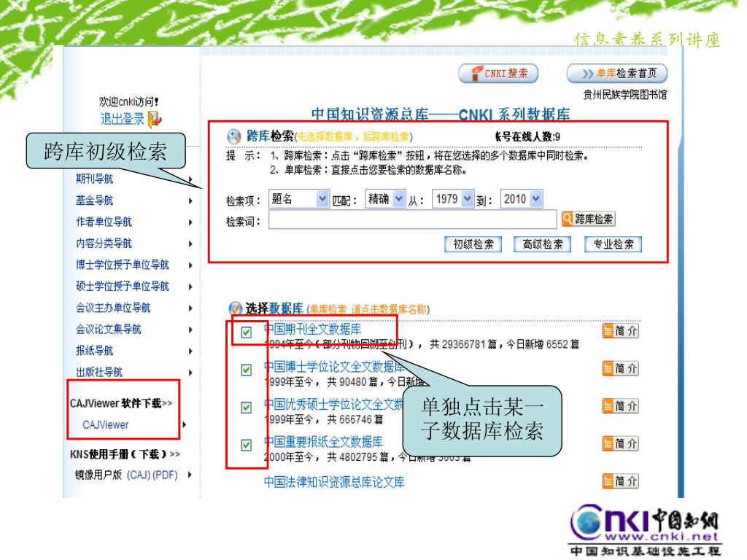747x560 pixels.
Task: Click CAJViewer 软件下载>> heading link
Action: [x=121, y=403]
